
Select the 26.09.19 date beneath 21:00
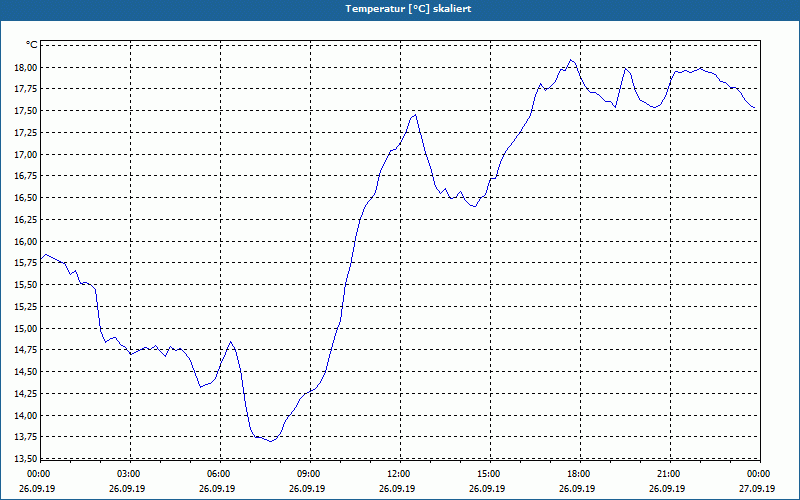click(667, 488)
